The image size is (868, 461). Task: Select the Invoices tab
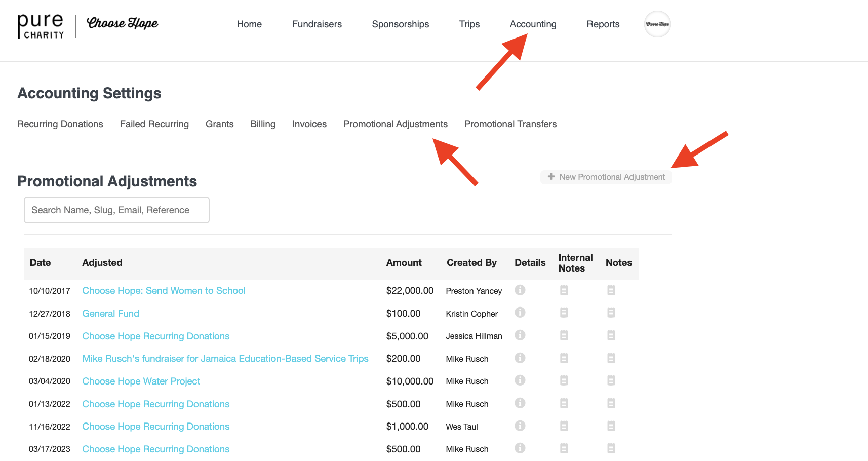309,124
